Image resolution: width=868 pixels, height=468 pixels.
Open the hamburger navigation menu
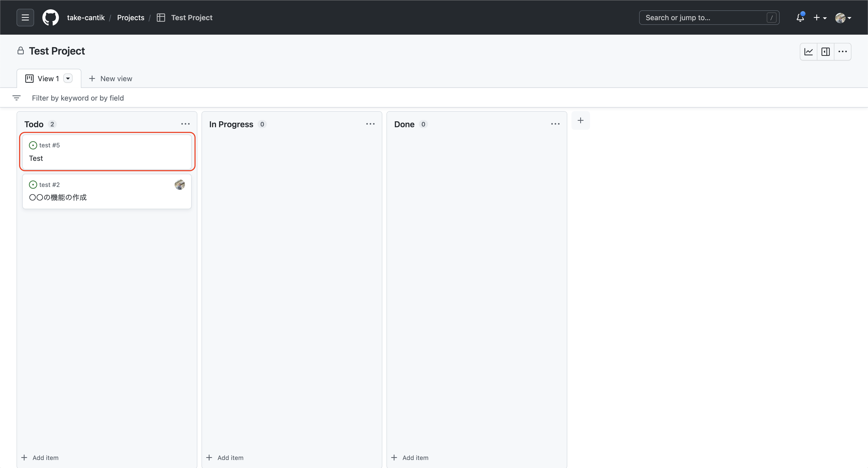point(25,18)
